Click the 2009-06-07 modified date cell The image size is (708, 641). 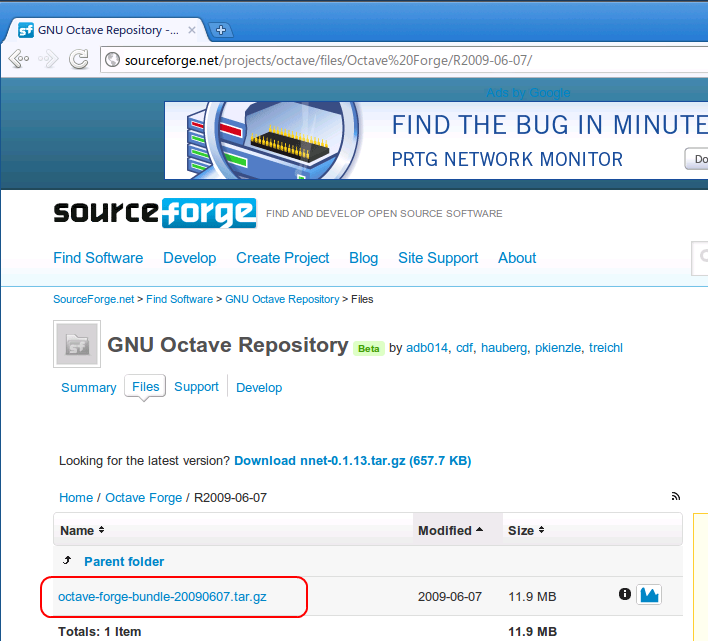point(450,596)
